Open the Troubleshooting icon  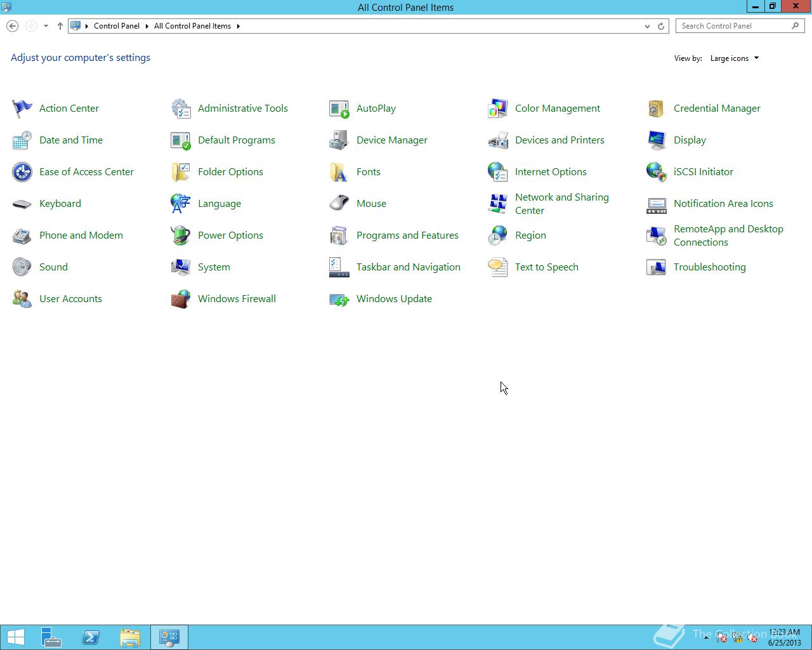[x=657, y=267]
